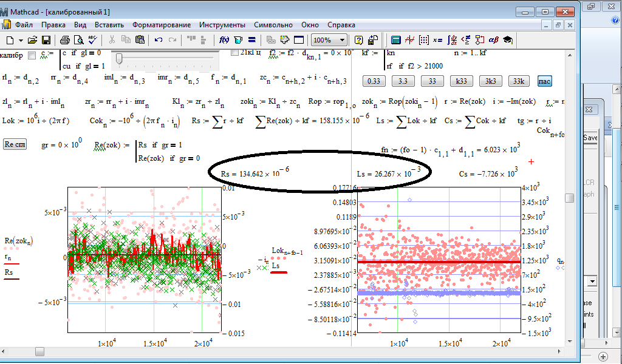This screenshot has height=364, width=622.
Task: Open the Calculator toolbar icon
Action: click(396, 40)
